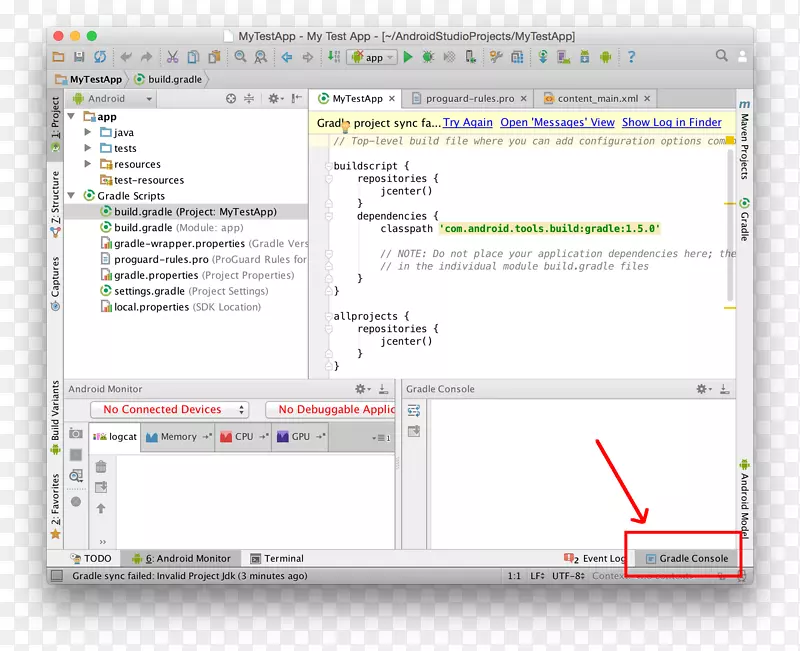This screenshot has height=651, width=800.
Task: Debug 'app' using the bug icon
Action: (429, 57)
